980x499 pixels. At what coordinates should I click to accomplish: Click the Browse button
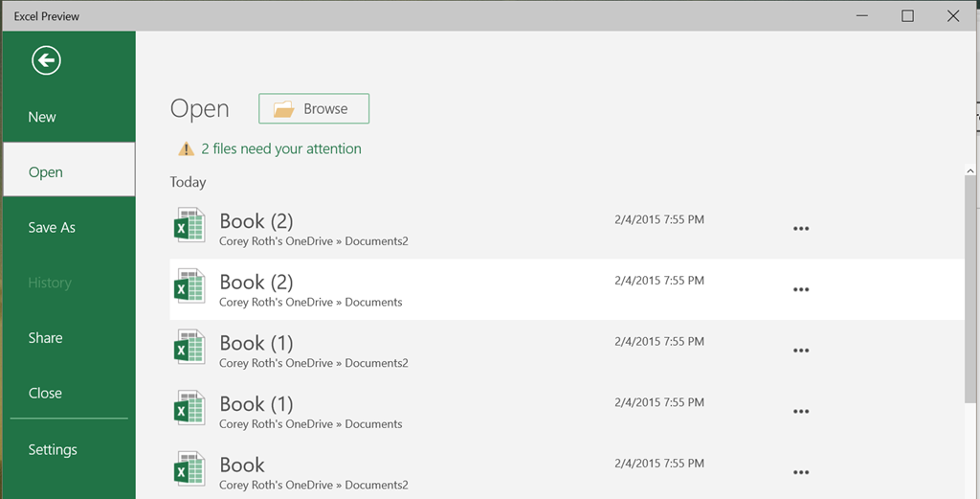314,109
